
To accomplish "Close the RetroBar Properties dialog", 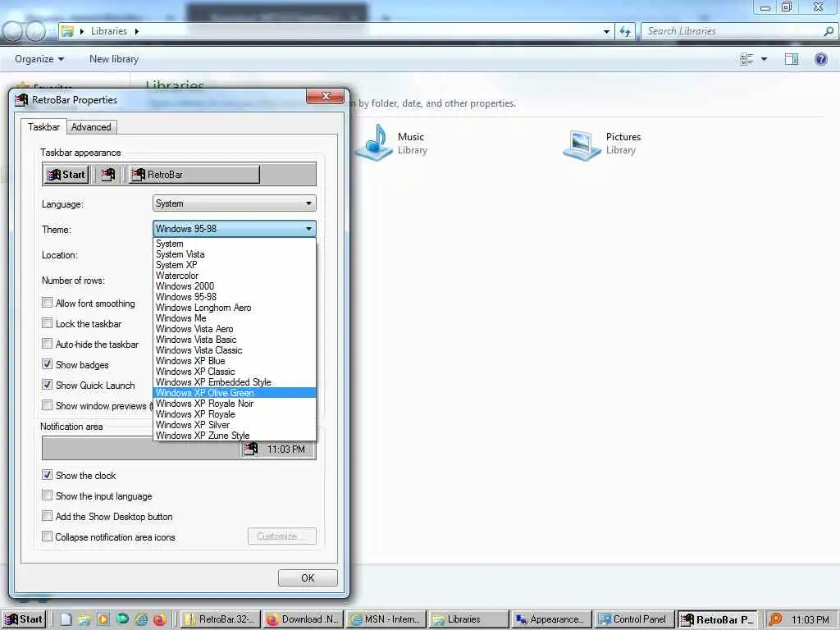I will (x=325, y=96).
